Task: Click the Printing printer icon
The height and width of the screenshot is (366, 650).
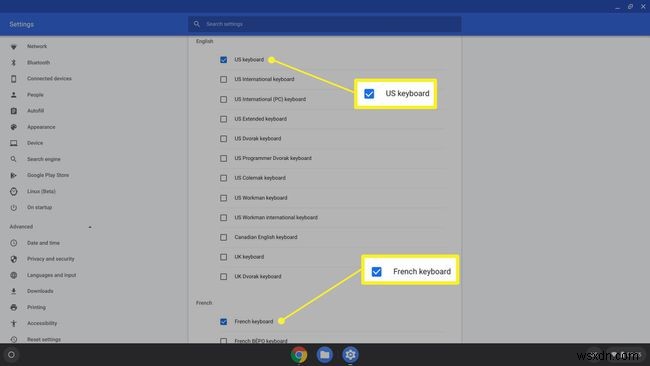Action: point(14,308)
